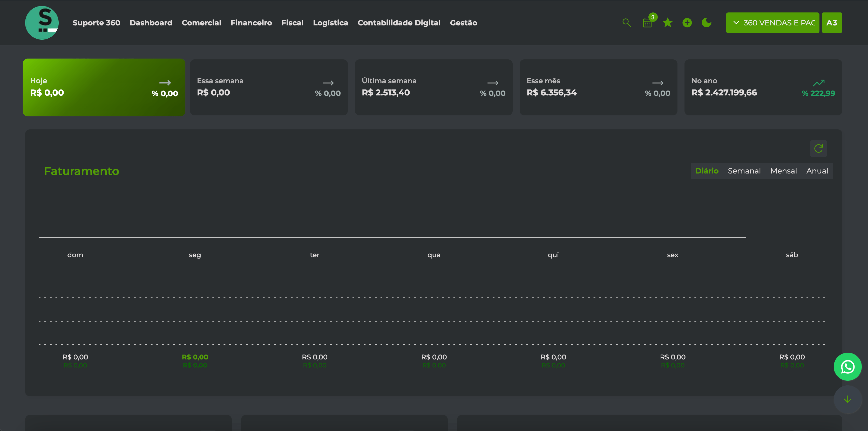Click the trending-up icon on No ano card
The width and height of the screenshot is (868, 431).
pos(818,82)
